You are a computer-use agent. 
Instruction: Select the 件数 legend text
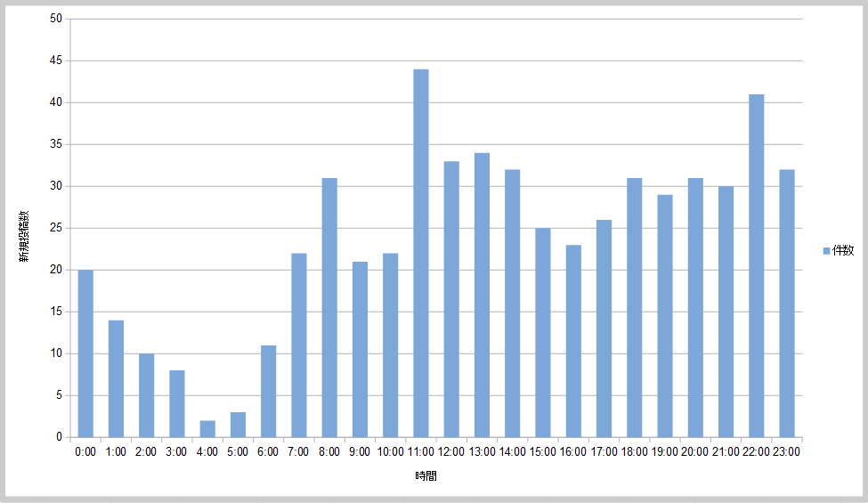coord(842,252)
